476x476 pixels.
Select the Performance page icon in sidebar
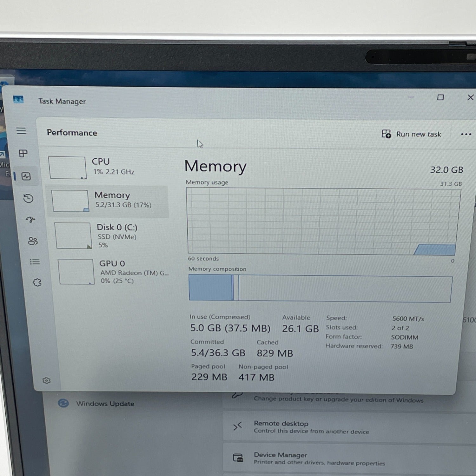pos(26,176)
